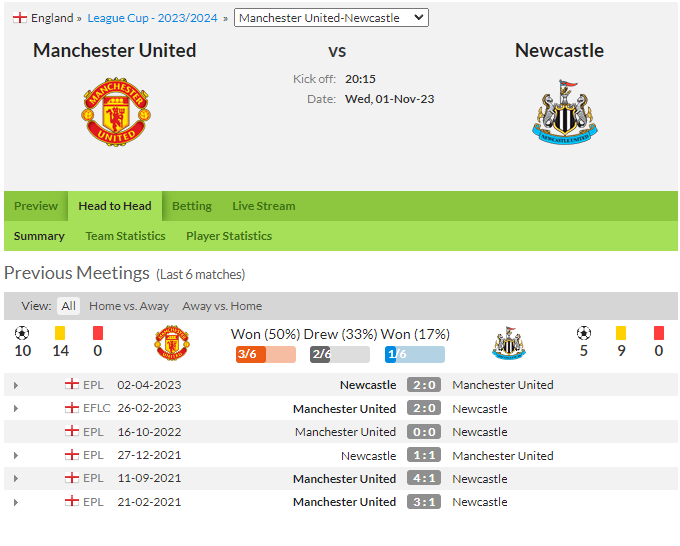The height and width of the screenshot is (546, 680).
Task: Open the Betting tab
Action: click(x=192, y=206)
